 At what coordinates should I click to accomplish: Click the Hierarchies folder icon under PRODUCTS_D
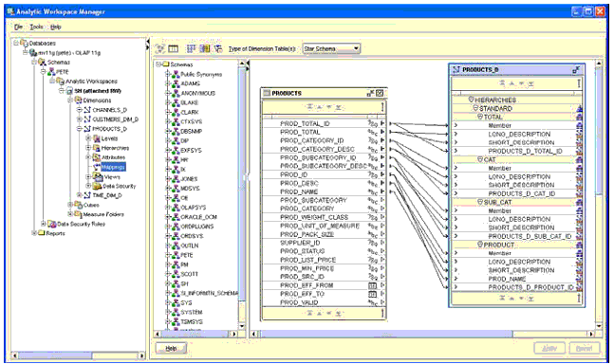(x=97, y=148)
